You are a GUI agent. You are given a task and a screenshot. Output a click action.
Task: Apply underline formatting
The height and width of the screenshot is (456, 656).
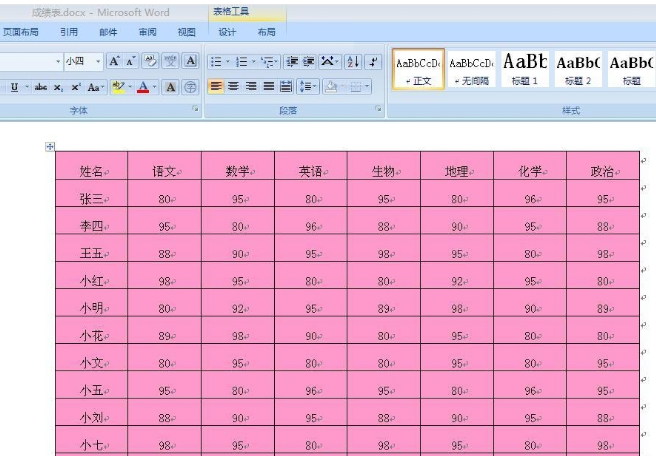[14, 87]
